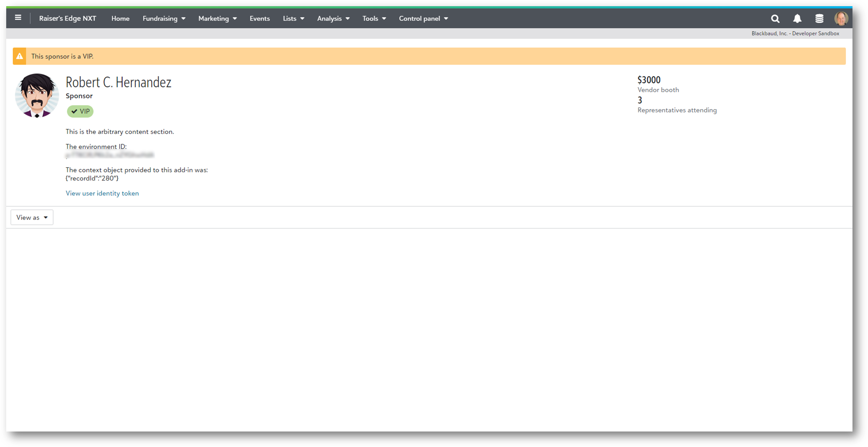Click Robert Hernandez's avatar picture
This screenshot has height=447, width=868.
tap(37, 95)
